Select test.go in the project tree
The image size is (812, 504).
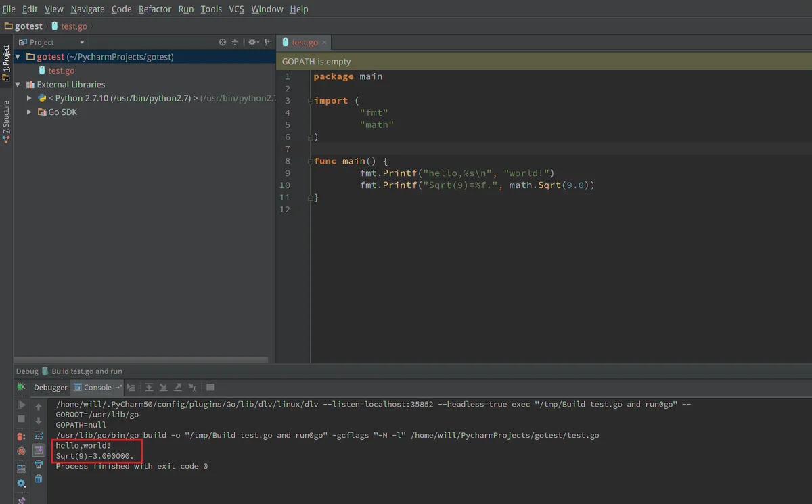tap(56, 70)
